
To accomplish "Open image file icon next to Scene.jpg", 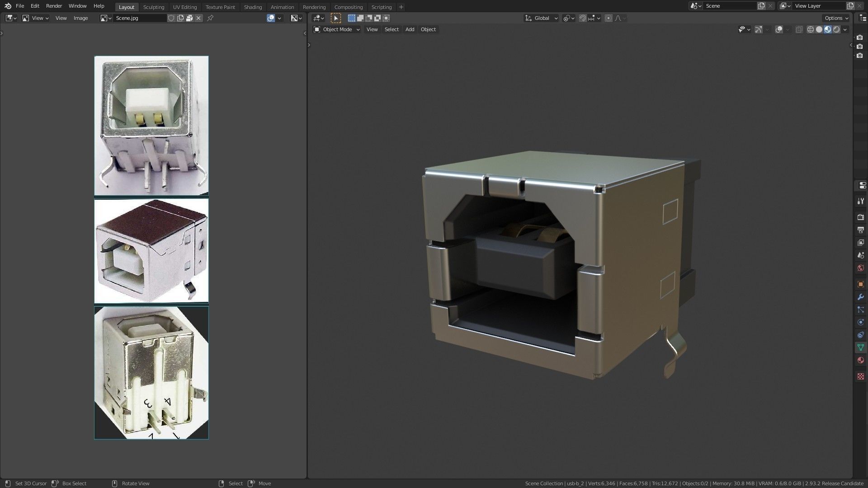I will pyautogui.click(x=189, y=18).
